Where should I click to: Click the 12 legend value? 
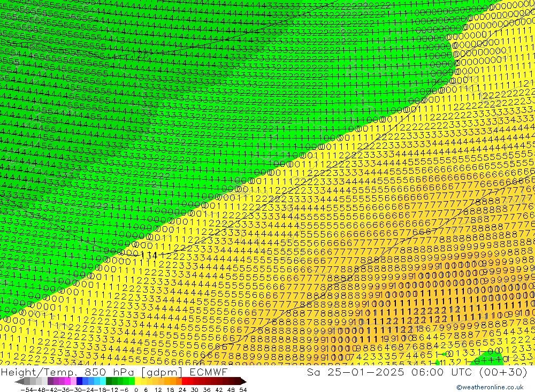point(158,390)
